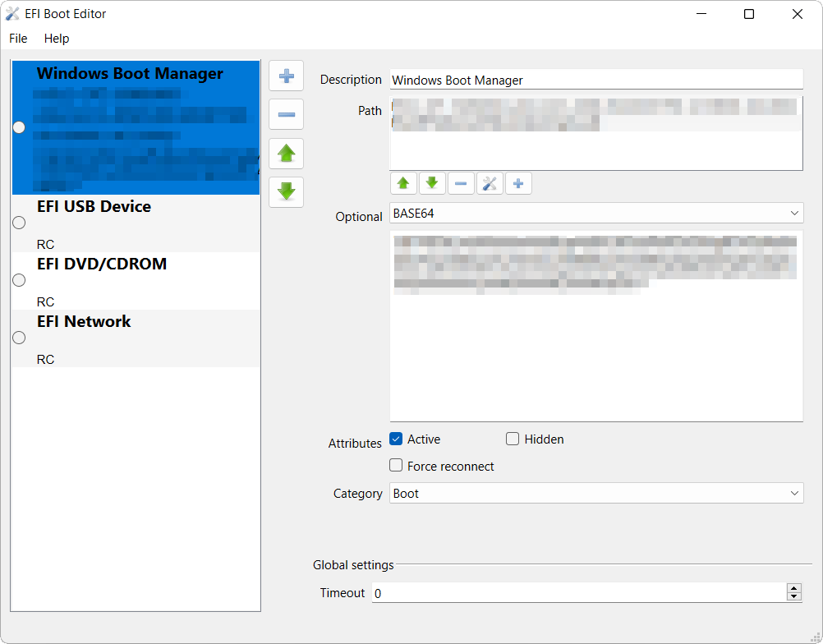Edit path item with tools icon
Image resolution: width=823 pixels, height=644 pixels.
490,183
